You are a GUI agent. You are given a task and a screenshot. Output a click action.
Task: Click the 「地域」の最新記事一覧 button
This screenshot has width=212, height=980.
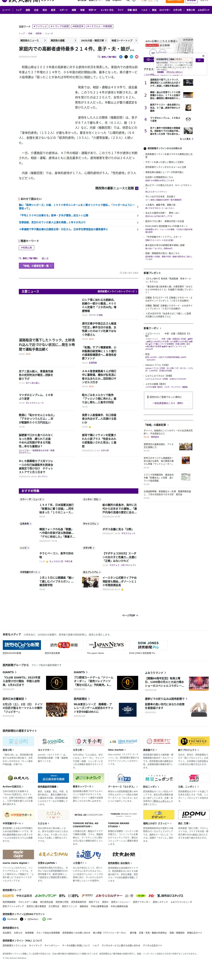36,266
